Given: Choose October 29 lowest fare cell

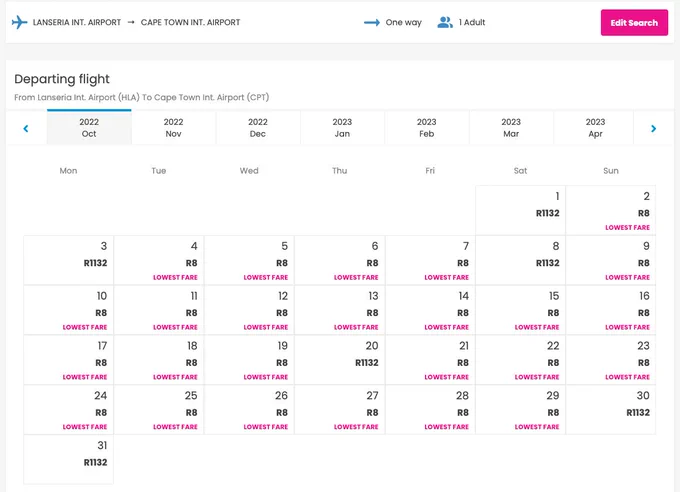Looking at the screenshot, I should click(520, 410).
